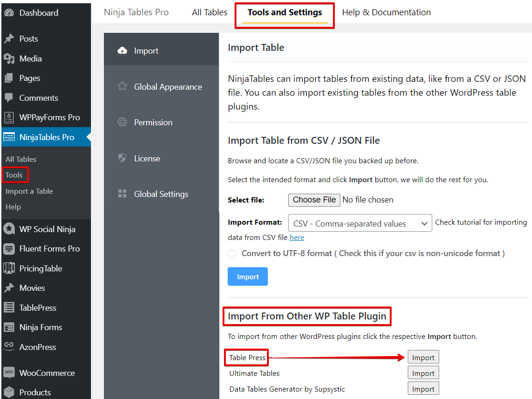Import tables from Table Press
Viewport: 532px width, 399px height.
423,357
